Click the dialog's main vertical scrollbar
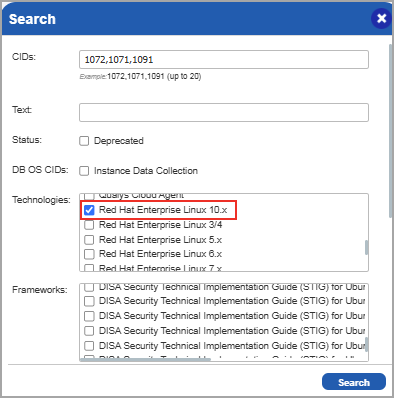Image resolution: width=394 pixels, height=398 pixels. pyautogui.click(x=391, y=131)
